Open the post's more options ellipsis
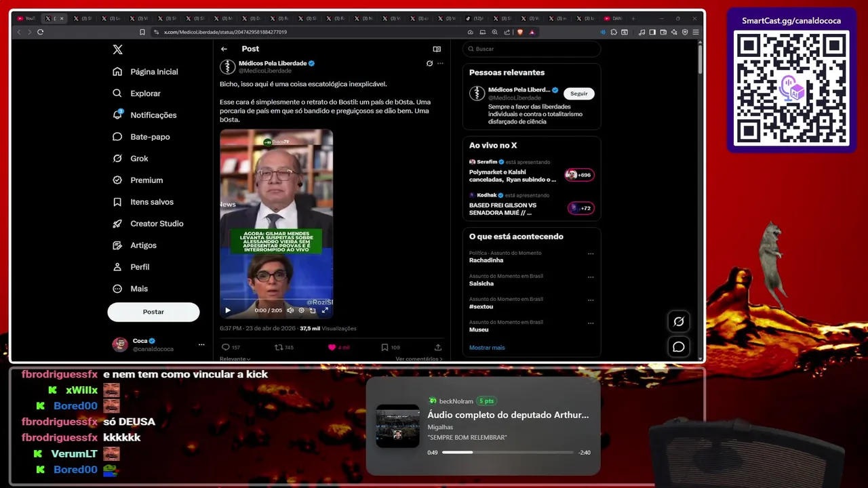 coord(440,63)
